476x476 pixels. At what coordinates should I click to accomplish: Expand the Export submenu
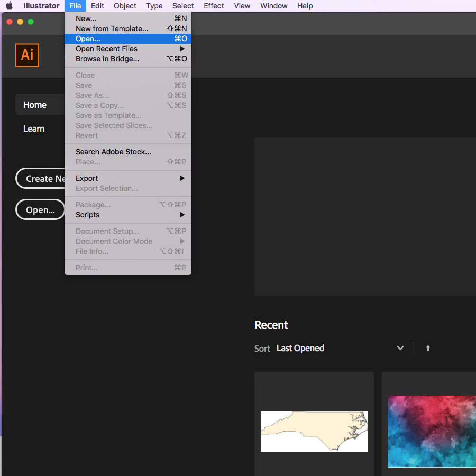(x=128, y=178)
